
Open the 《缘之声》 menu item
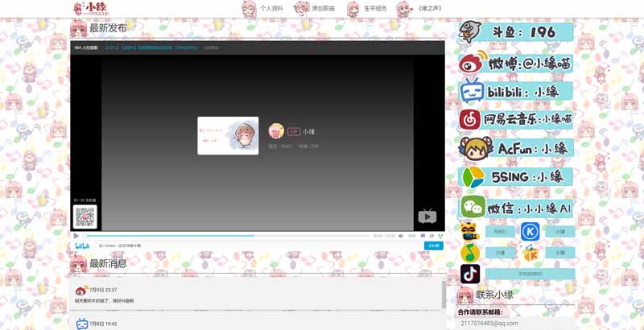(430, 8)
